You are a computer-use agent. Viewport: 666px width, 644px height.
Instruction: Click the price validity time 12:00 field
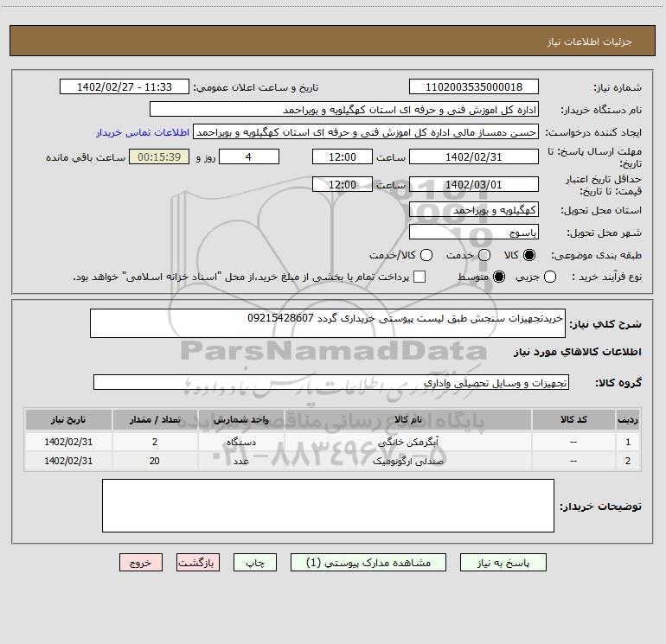[x=343, y=184]
